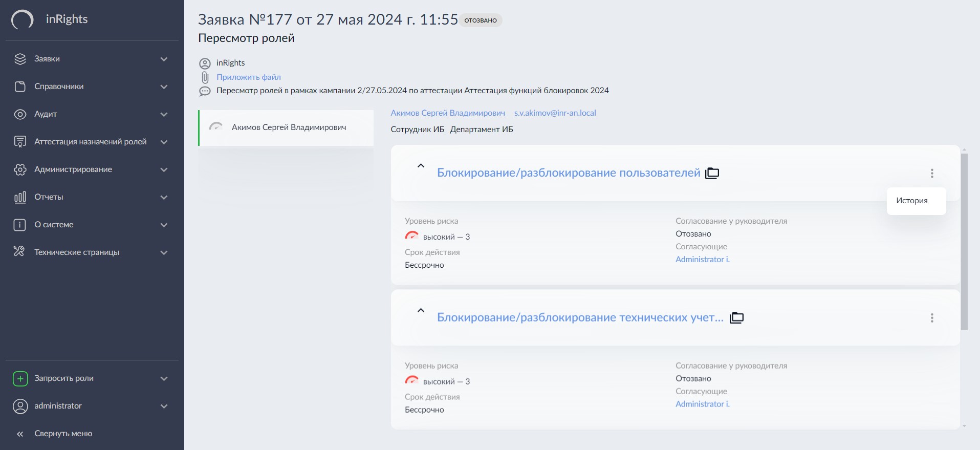Click folder icon beside технических учет… role
980x450 pixels.
736,318
